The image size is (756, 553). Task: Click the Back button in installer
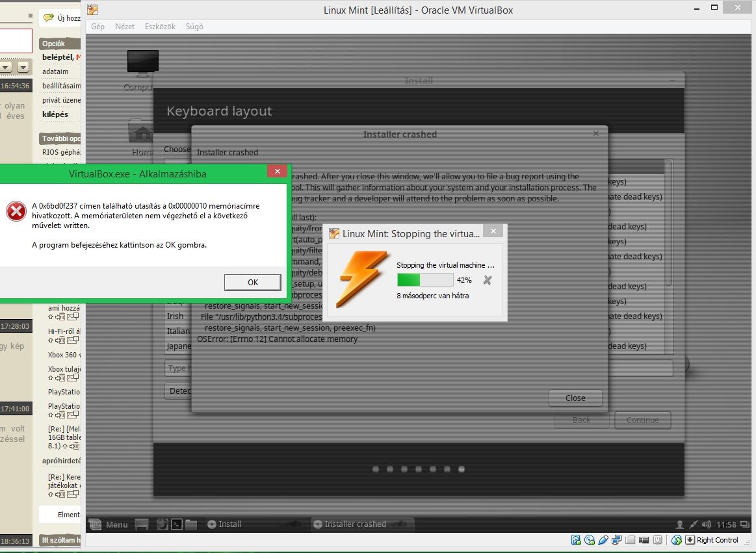tap(582, 420)
